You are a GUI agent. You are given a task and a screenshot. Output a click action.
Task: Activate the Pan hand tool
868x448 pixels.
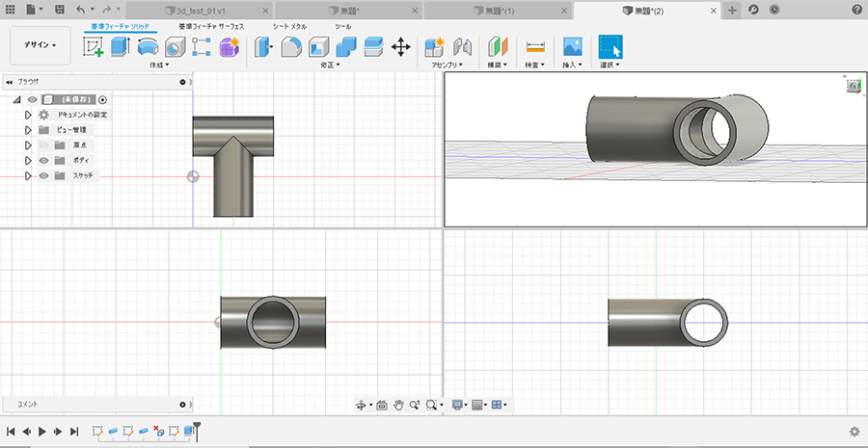[x=397, y=406]
